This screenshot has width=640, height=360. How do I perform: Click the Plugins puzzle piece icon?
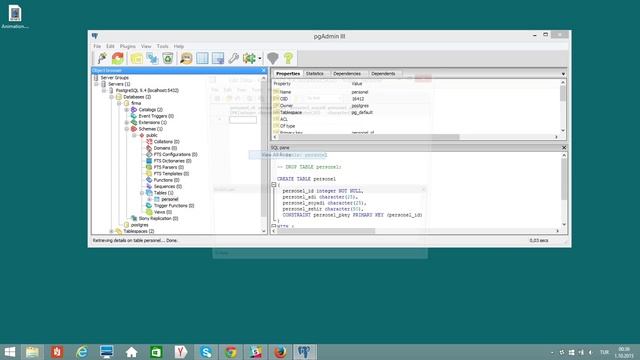click(x=249, y=58)
